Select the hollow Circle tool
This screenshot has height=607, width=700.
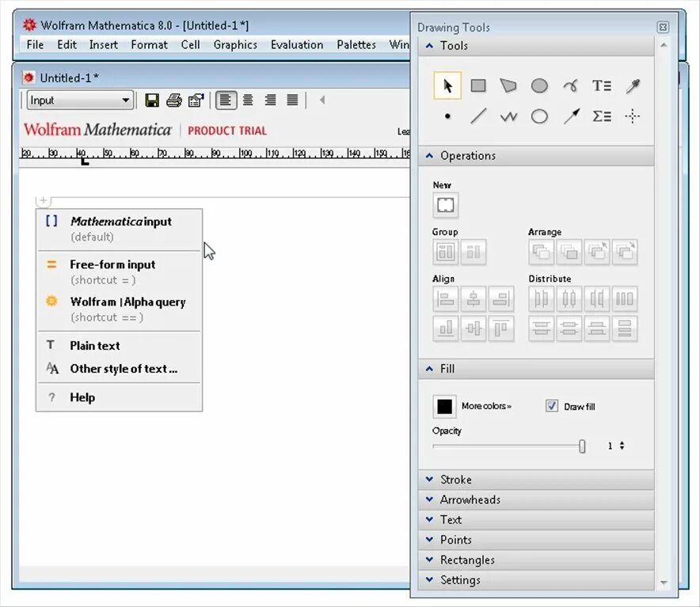tap(539, 116)
